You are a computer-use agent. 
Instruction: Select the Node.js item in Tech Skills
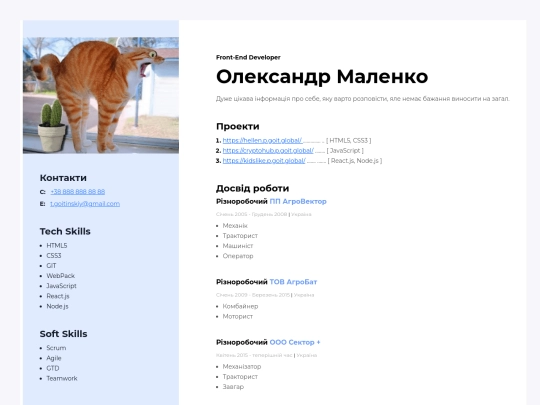click(58, 306)
